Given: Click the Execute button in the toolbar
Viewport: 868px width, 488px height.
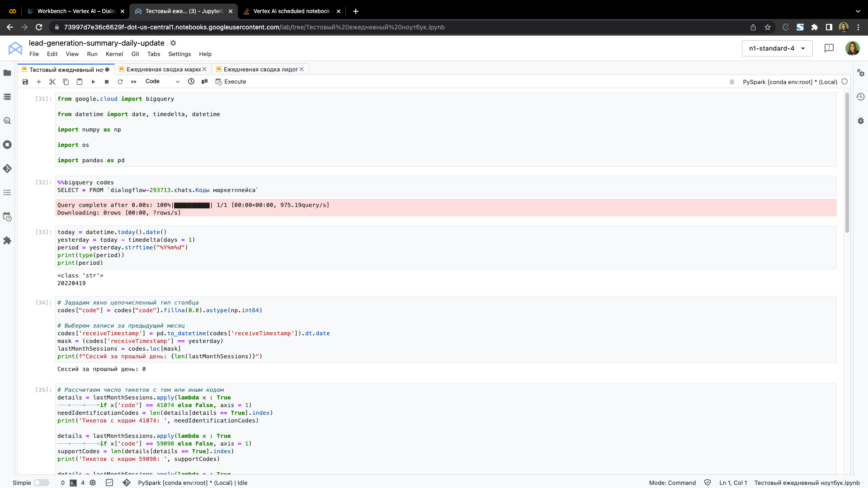Looking at the screenshot, I should click(x=231, y=82).
